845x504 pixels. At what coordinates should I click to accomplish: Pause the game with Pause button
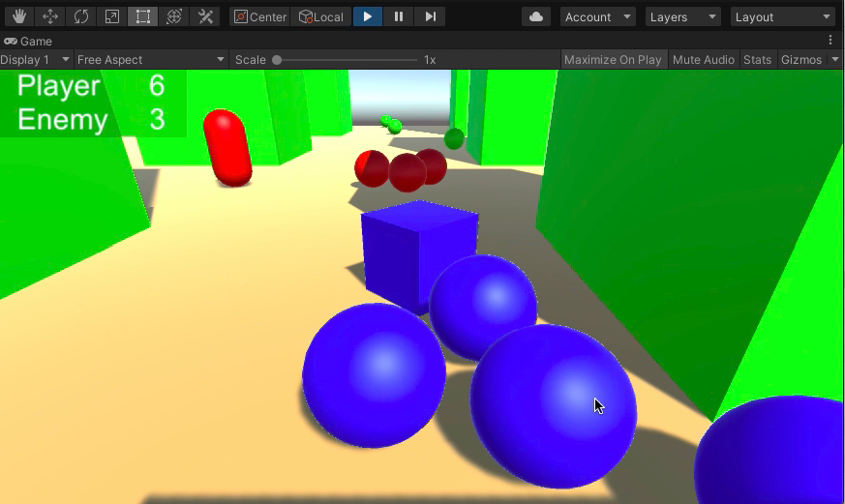399,16
